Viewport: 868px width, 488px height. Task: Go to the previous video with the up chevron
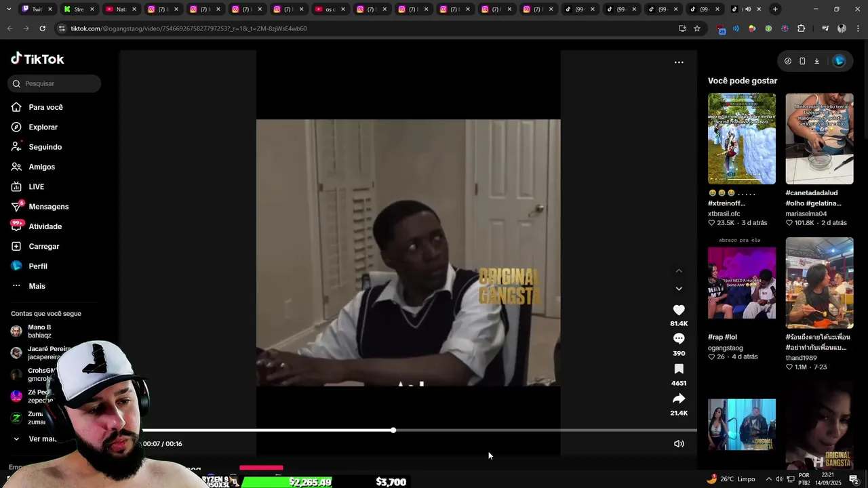(x=679, y=270)
